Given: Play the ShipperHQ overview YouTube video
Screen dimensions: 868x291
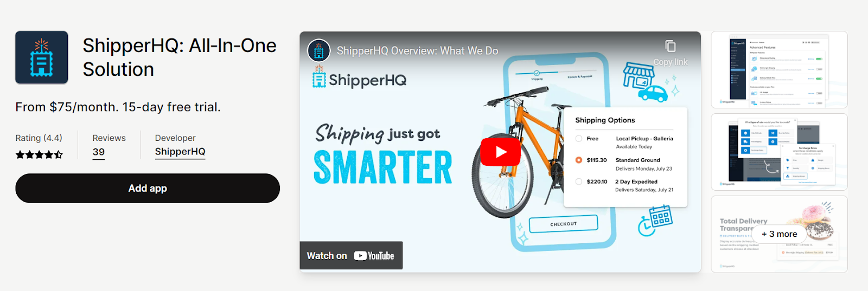Looking at the screenshot, I should coord(500,152).
